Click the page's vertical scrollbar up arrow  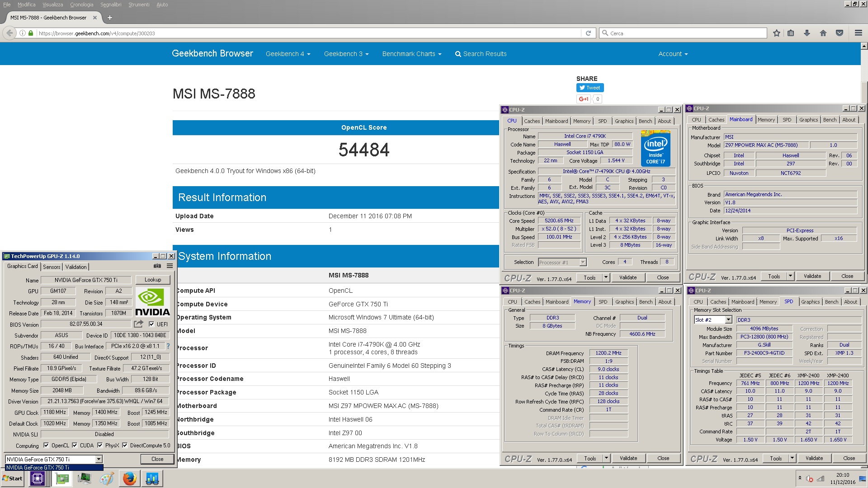(x=864, y=46)
